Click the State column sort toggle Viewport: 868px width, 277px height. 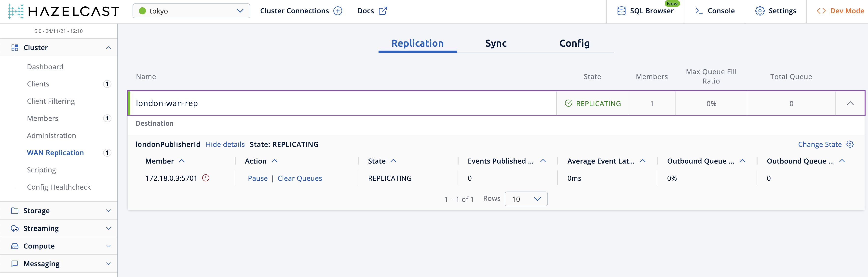click(393, 161)
